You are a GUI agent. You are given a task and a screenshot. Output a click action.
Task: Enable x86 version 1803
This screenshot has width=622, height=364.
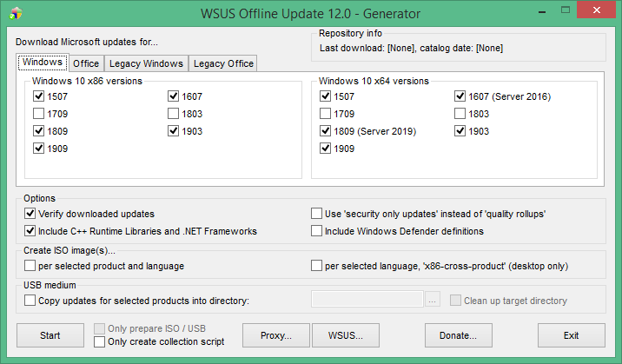173,114
